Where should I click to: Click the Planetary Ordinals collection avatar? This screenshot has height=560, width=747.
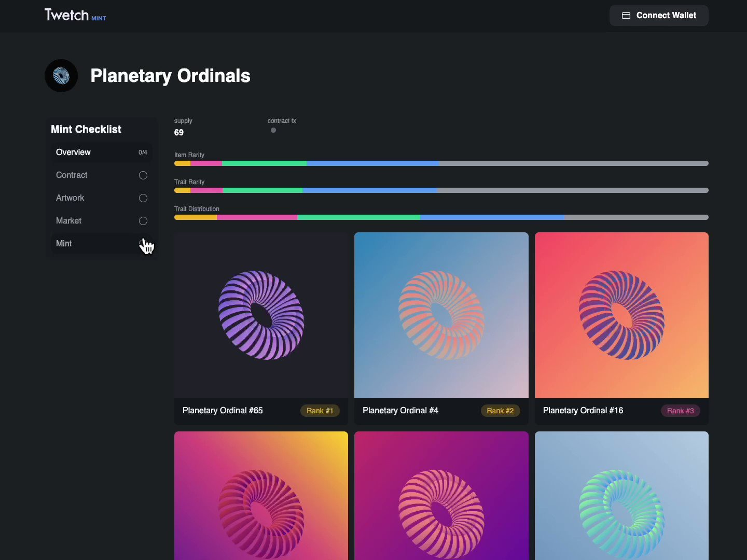tap(61, 76)
